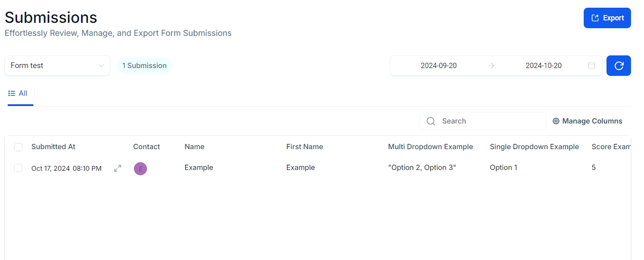Click the Form test dropdown chevron
This screenshot has height=260, width=644.
pyautogui.click(x=101, y=66)
